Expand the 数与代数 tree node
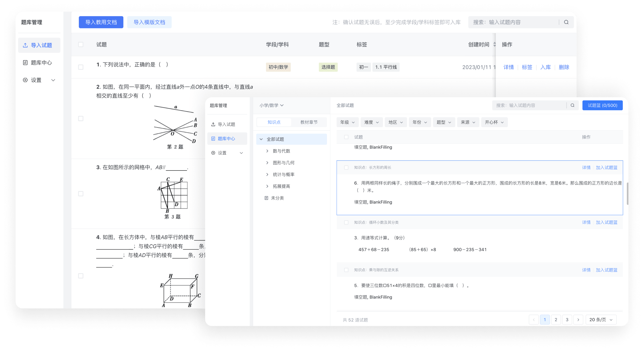The width and height of the screenshot is (644, 352). coord(267,151)
